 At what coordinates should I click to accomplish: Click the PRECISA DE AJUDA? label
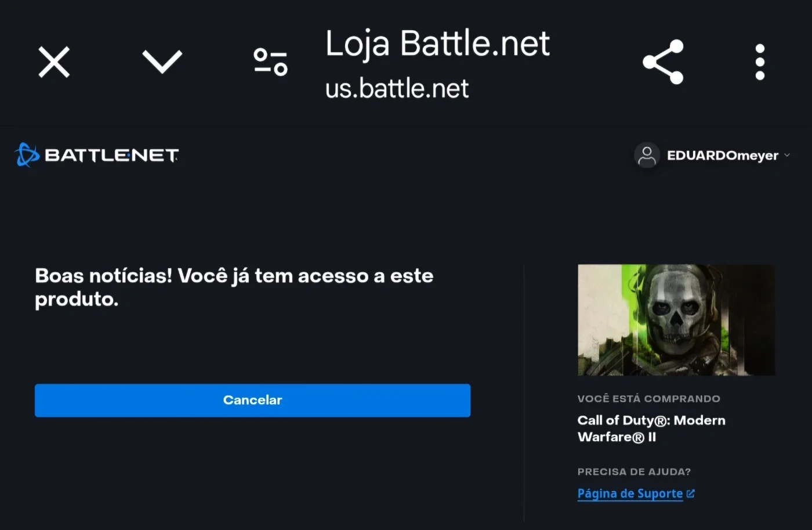click(x=634, y=472)
